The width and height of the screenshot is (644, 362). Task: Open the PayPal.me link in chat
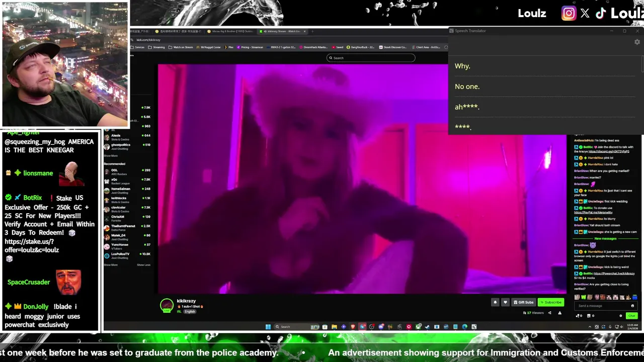pos(593,212)
